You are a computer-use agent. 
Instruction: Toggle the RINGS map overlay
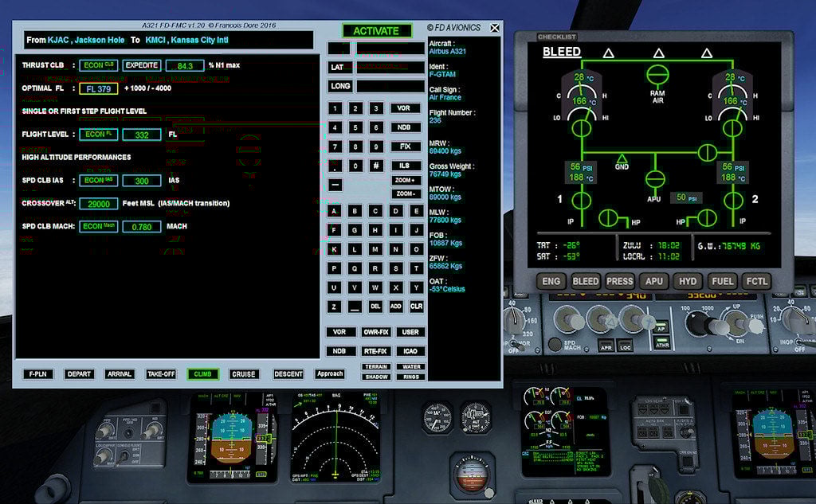411,377
